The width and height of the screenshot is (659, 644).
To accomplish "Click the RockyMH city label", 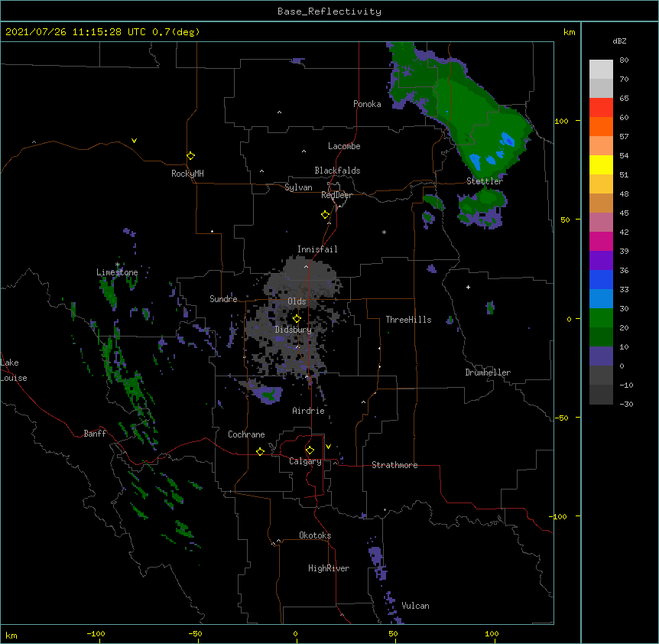I will (187, 173).
